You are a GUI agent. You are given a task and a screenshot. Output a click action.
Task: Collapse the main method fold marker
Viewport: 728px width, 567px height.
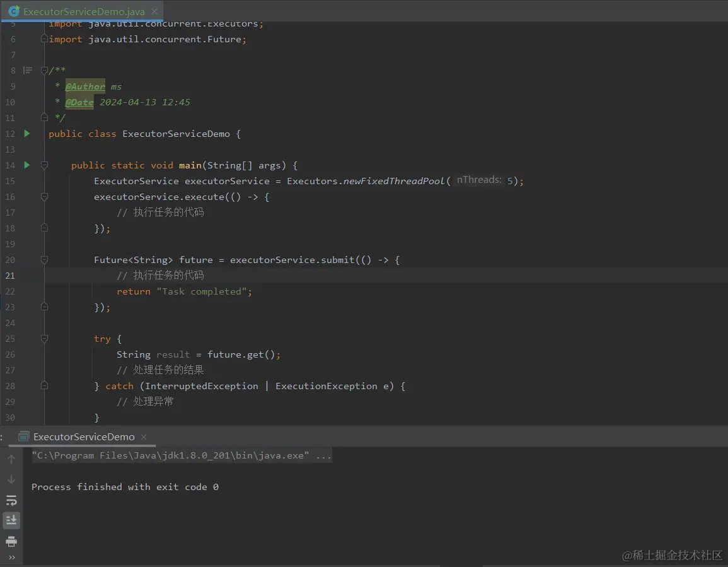tap(44, 165)
